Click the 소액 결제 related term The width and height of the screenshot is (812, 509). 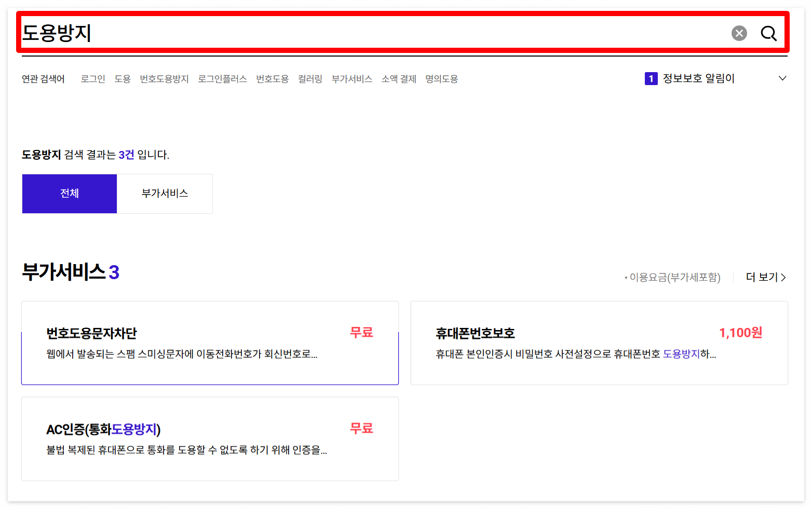(398, 78)
